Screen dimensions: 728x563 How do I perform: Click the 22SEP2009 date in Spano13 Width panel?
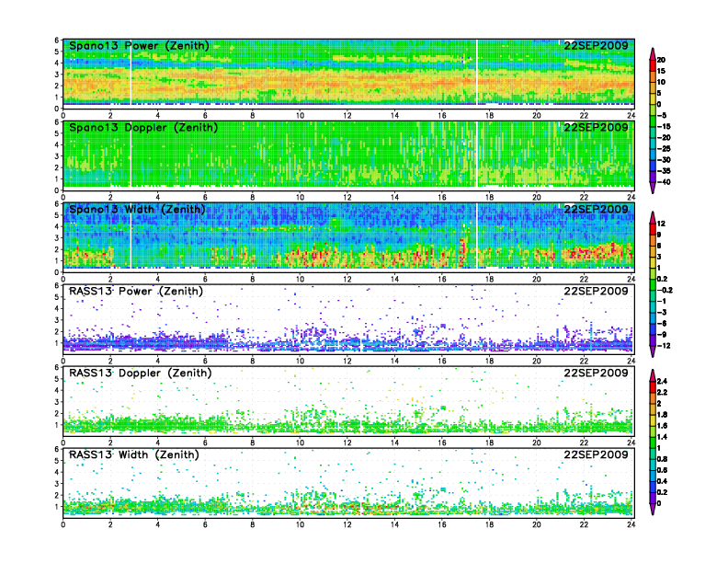tap(596, 209)
